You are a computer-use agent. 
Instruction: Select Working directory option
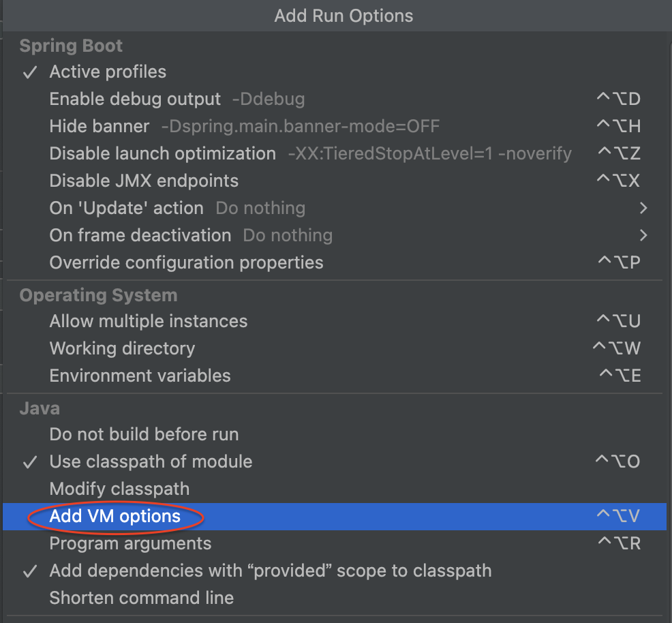tap(122, 348)
